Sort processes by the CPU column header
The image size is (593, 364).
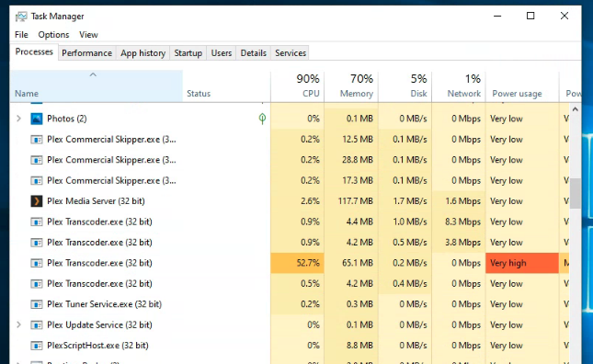298,85
